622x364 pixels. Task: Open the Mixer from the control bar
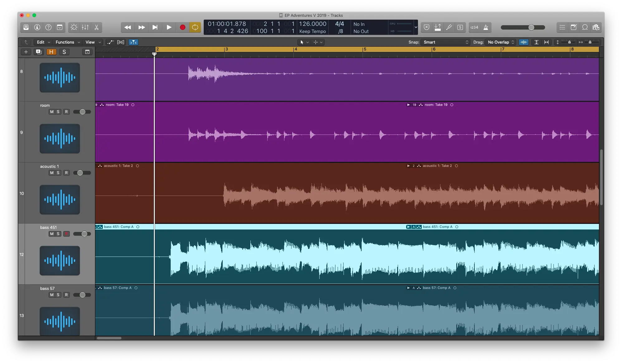point(85,27)
